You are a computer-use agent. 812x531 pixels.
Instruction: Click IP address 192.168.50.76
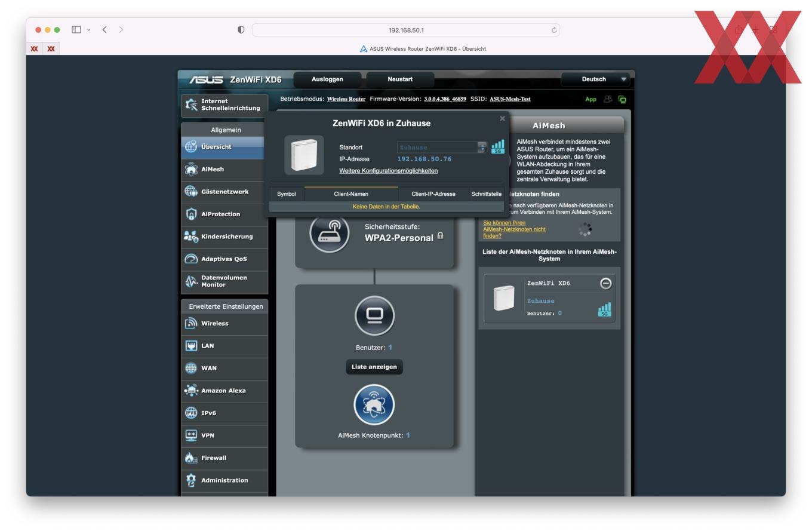click(425, 159)
